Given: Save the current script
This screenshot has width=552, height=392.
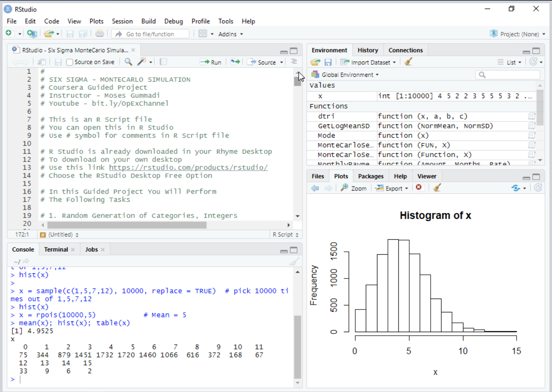Looking at the screenshot, I should point(70,33).
